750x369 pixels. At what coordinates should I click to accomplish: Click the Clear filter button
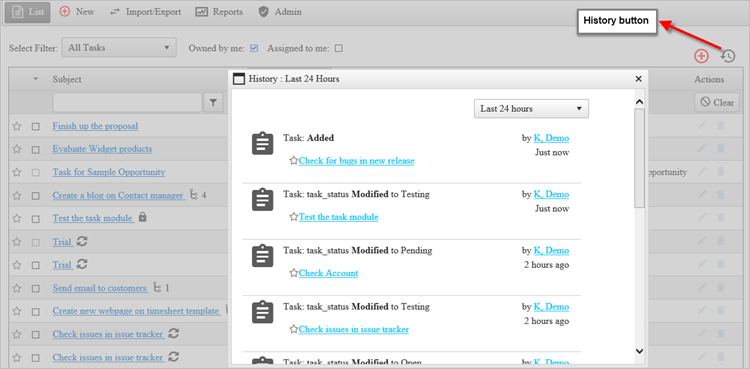pyautogui.click(x=717, y=102)
